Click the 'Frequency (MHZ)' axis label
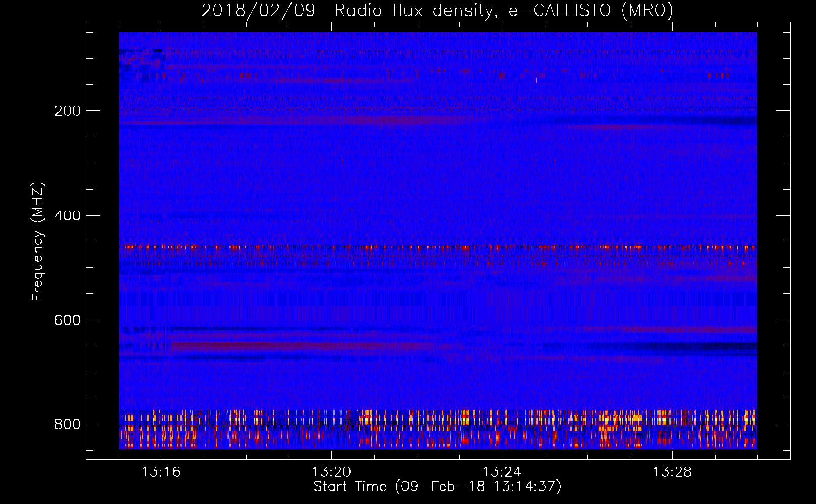 (38, 241)
